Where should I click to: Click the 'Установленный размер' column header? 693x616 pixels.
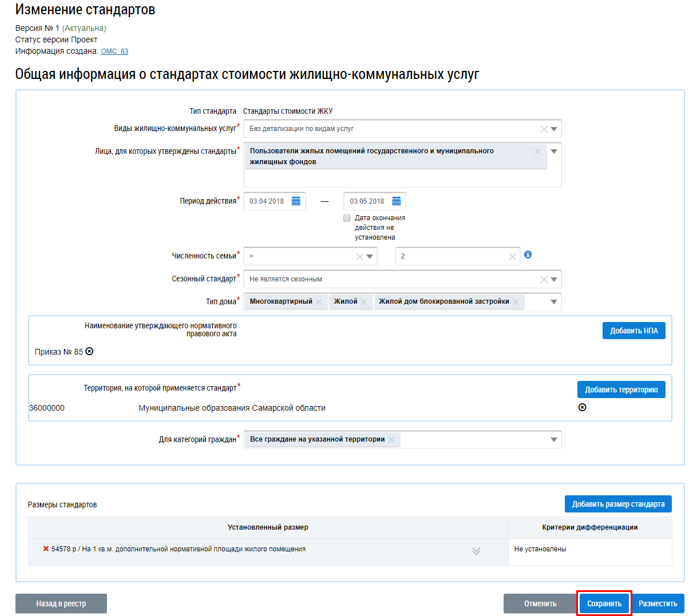pyautogui.click(x=268, y=527)
